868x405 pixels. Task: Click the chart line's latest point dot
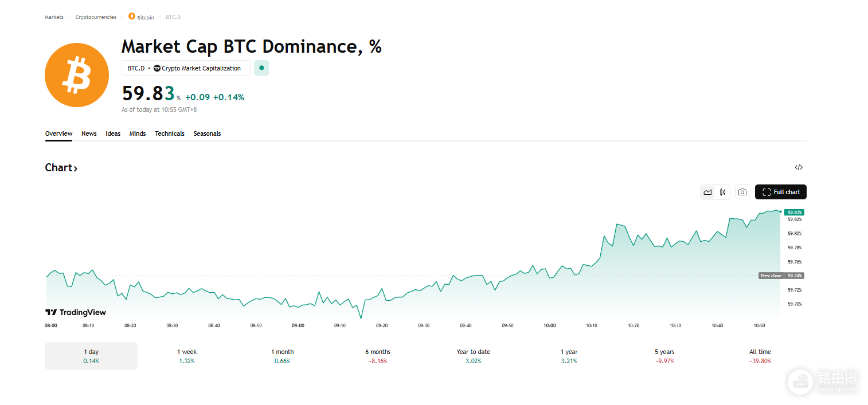(780, 212)
